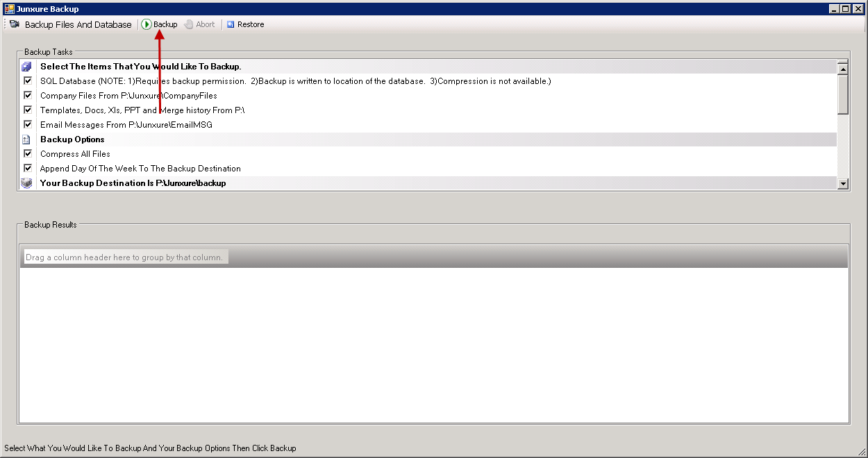Click the Restore toolbar icon
Image resolution: width=868 pixels, height=458 pixels.
[x=231, y=24]
